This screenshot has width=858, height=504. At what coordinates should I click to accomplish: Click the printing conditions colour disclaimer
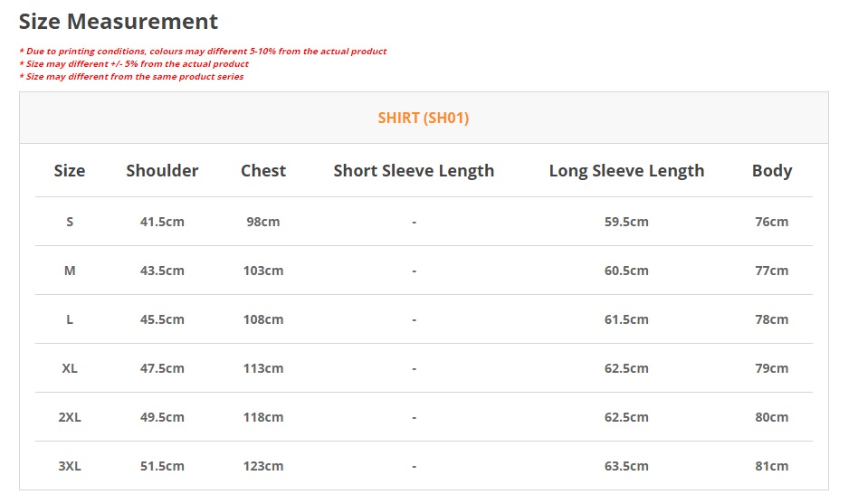point(203,52)
